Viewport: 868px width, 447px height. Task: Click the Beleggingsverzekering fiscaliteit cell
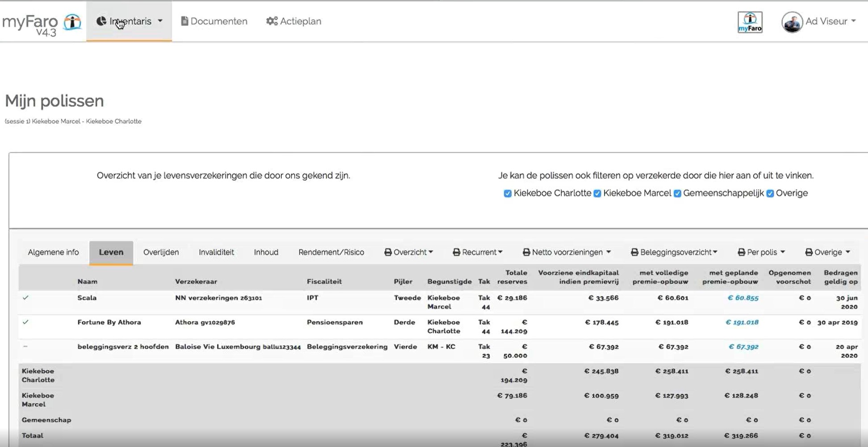[x=347, y=347]
